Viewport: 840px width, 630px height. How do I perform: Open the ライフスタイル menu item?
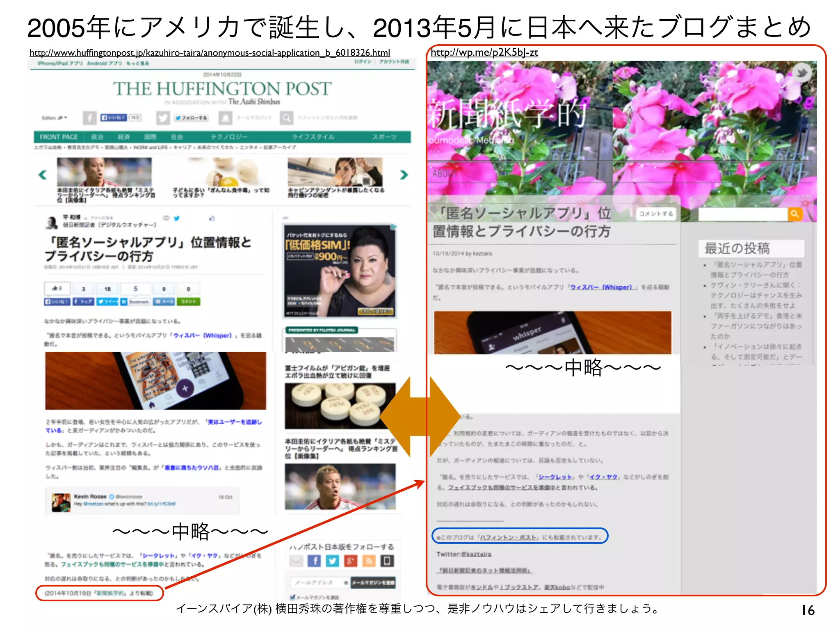[313, 137]
